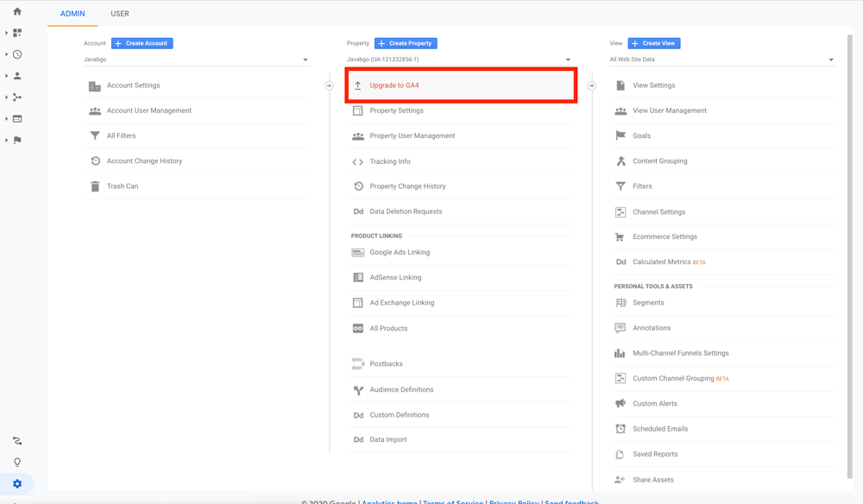This screenshot has height=504, width=863.
Task: Click the Google Ads Linking icon
Action: tap(358, 253)
